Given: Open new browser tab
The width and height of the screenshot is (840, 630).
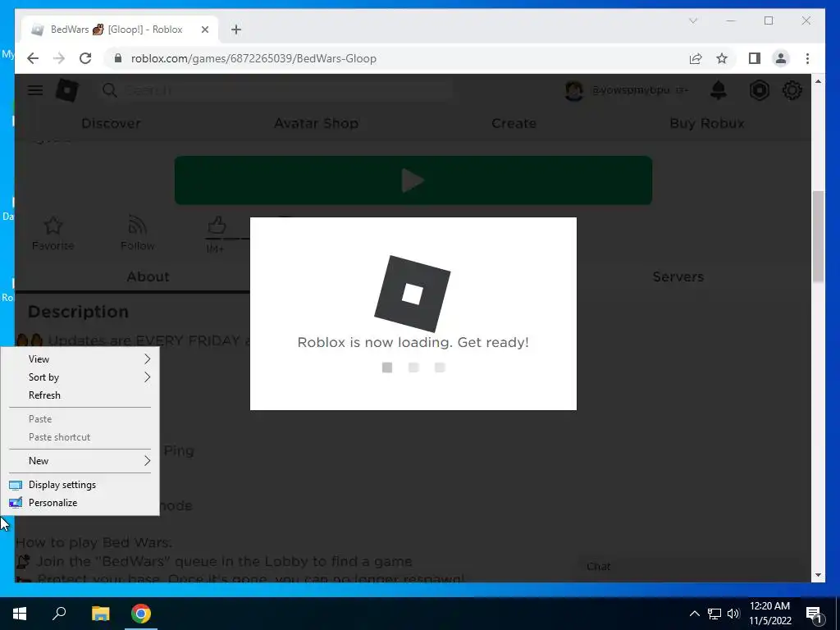Looking at the screenshot, I should (236, 30).
